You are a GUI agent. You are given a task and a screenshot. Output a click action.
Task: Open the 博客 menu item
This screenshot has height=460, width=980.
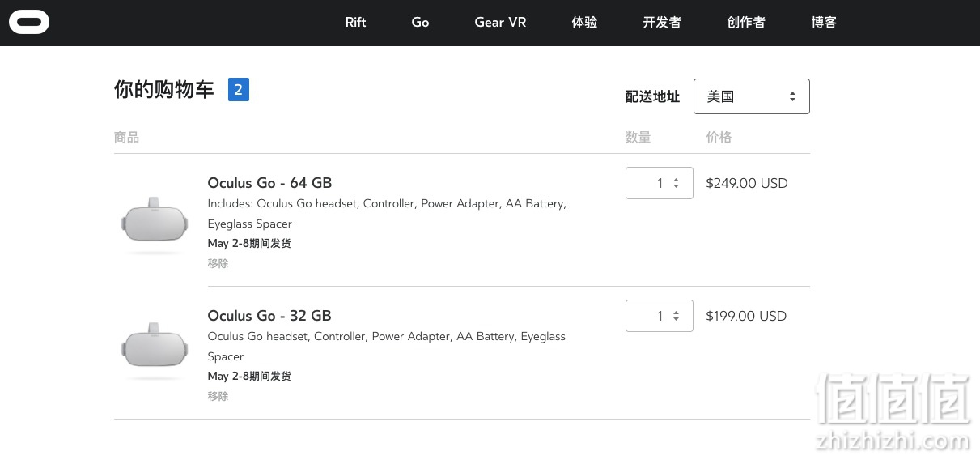point(824,22)
